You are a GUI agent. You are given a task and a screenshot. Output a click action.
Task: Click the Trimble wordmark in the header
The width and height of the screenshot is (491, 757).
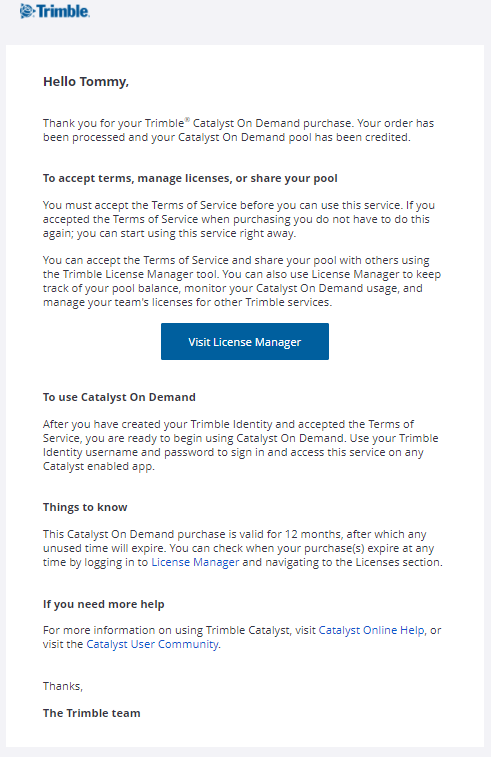coord(63,11)
